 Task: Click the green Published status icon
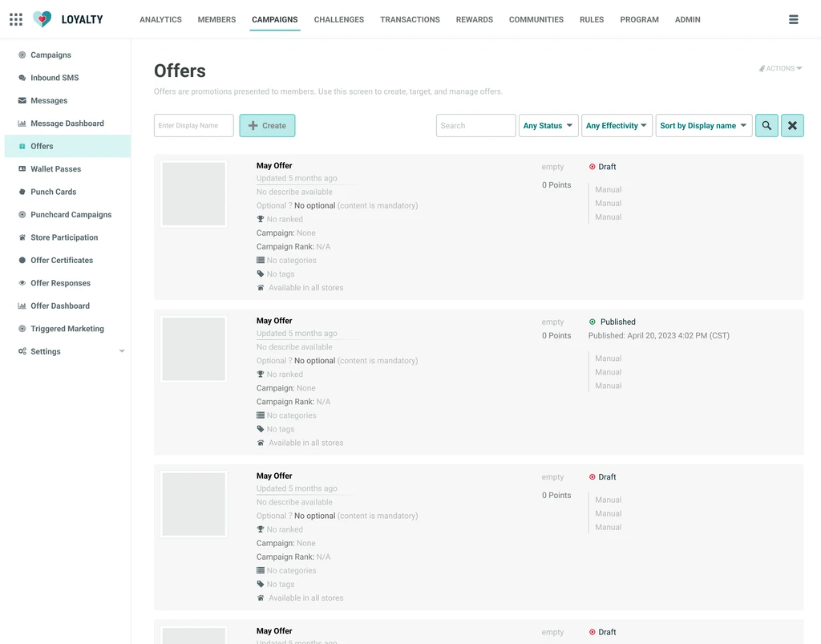pos(592,322)
